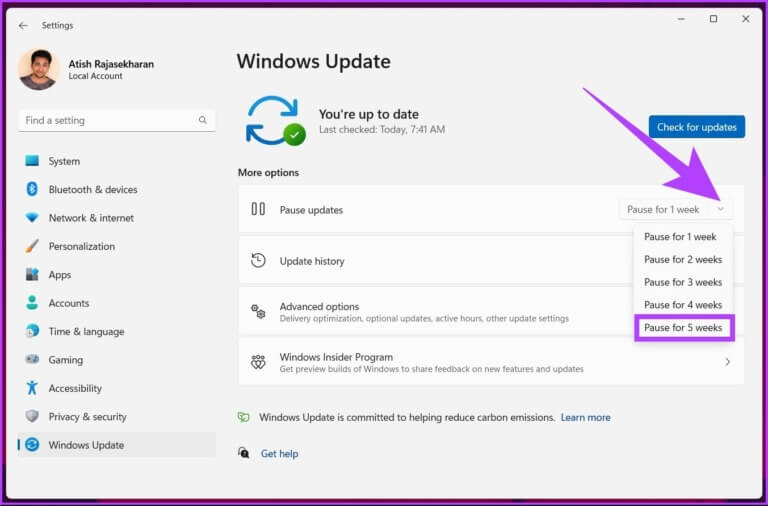Click the Windows Insider Program icon
This screenshot has width=768, height=506.
click(x=258, y=362)
